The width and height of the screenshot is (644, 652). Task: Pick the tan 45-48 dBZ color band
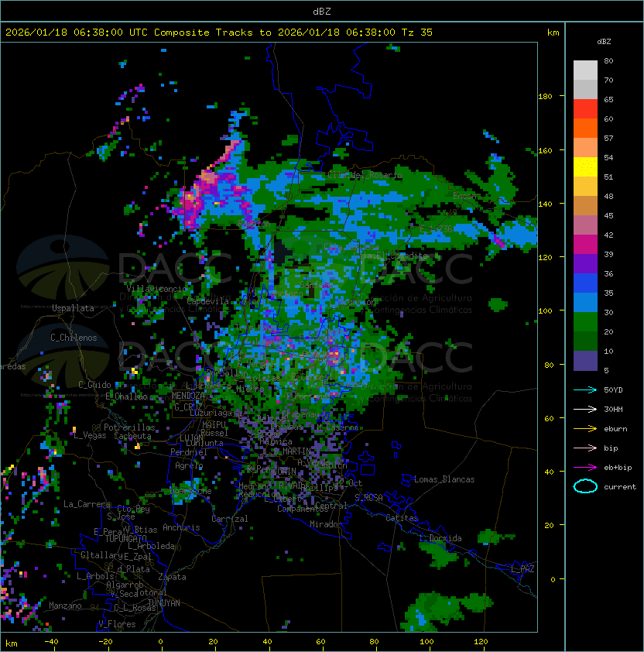click(x=585, y=205)
